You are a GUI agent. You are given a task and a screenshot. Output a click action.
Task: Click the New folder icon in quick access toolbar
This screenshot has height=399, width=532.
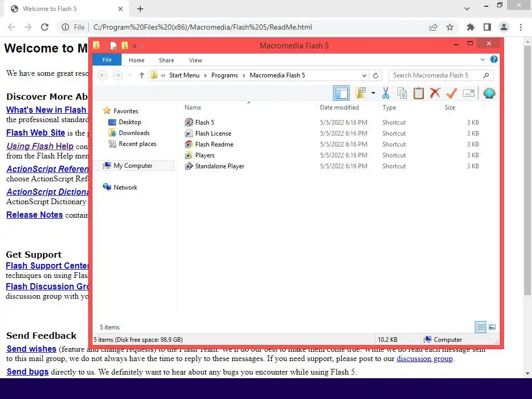[x=125, y=46]
